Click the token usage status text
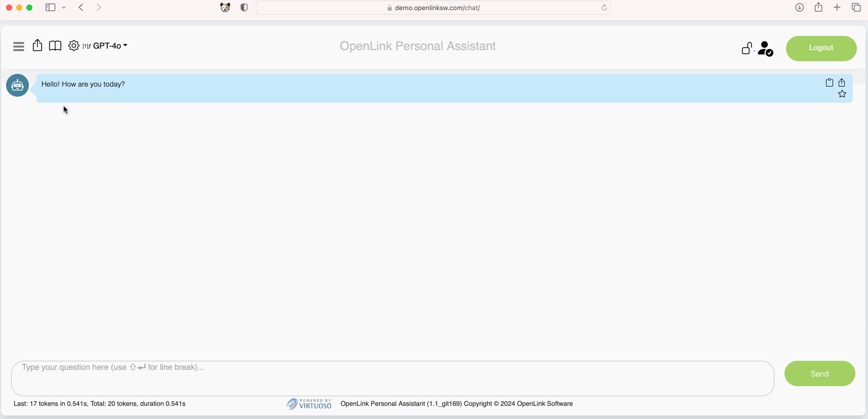868x419 pixels. (100, 404)
